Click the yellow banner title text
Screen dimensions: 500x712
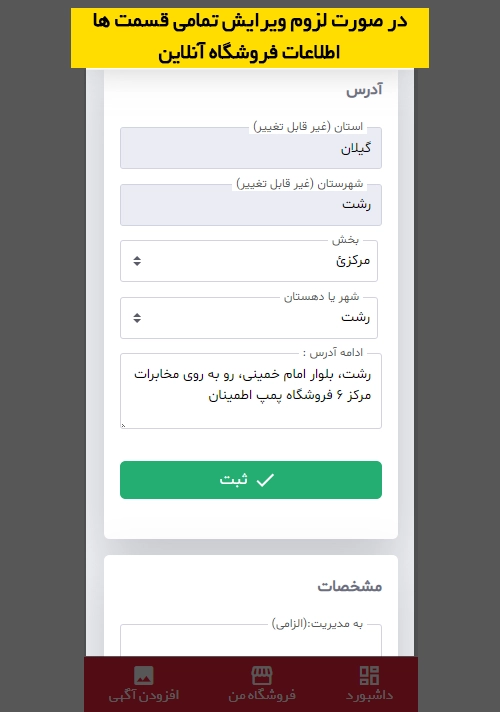[x=250, y=38]
